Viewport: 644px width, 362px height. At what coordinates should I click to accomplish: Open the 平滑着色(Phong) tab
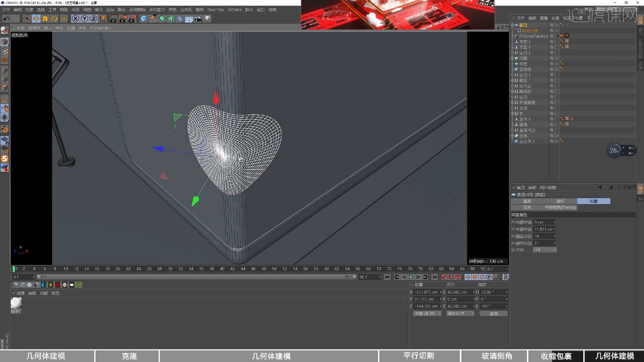pyautogui.click(x=560, y=207)
